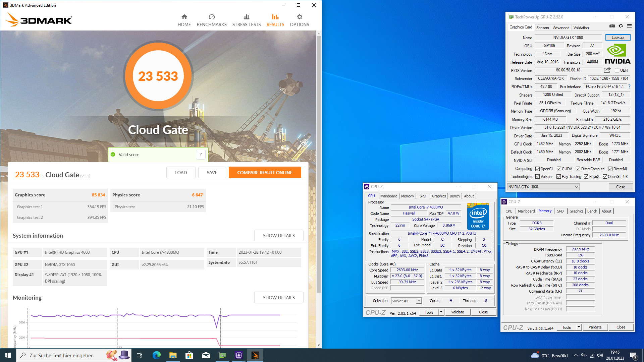Screen dimensions: 644x362
Task: Click the 3DMark scrollbar down arrow
Action: pyautogui.click(x=319, y=345)
